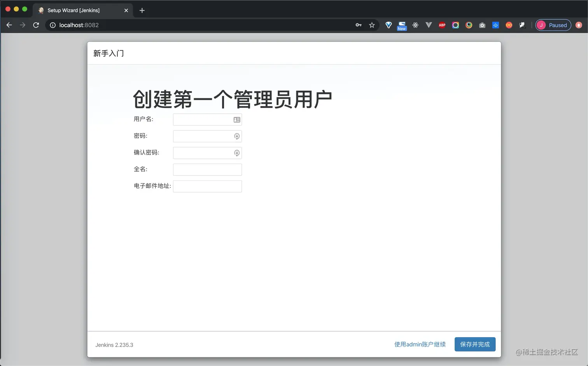Image resolution: width=588 pixels, height=366 pixels.
Task: Click the site information icon in address bar
Action: pyautogui.click(x=53, y=25)
